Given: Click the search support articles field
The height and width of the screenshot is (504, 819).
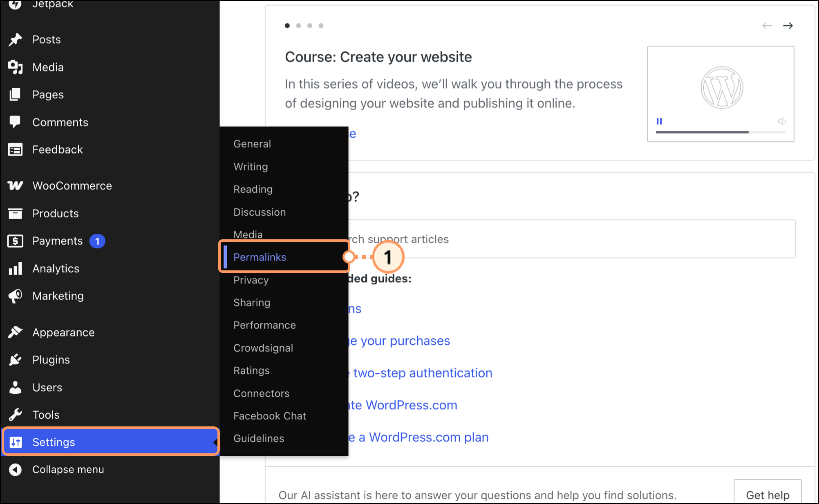Looking at the screenshot, I should pos(572,239).
